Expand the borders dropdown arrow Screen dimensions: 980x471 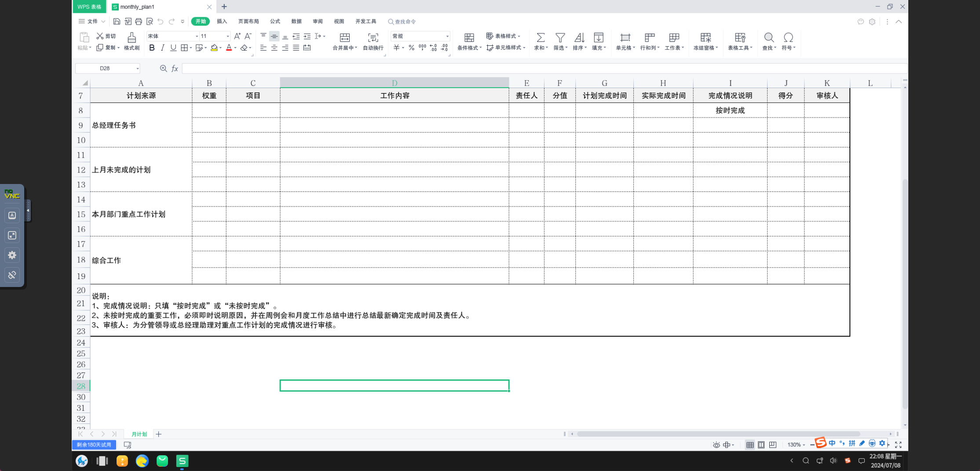tap(190, 48)
